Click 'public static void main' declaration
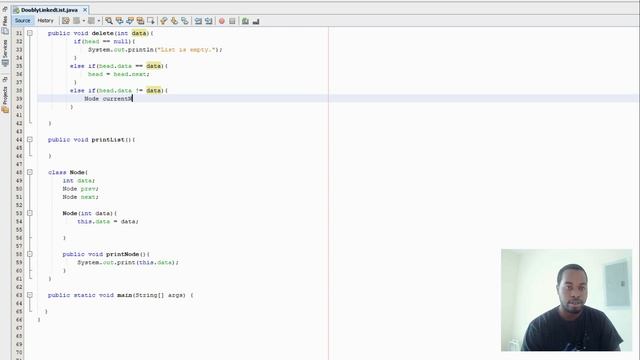 click(x=121, y=295)
